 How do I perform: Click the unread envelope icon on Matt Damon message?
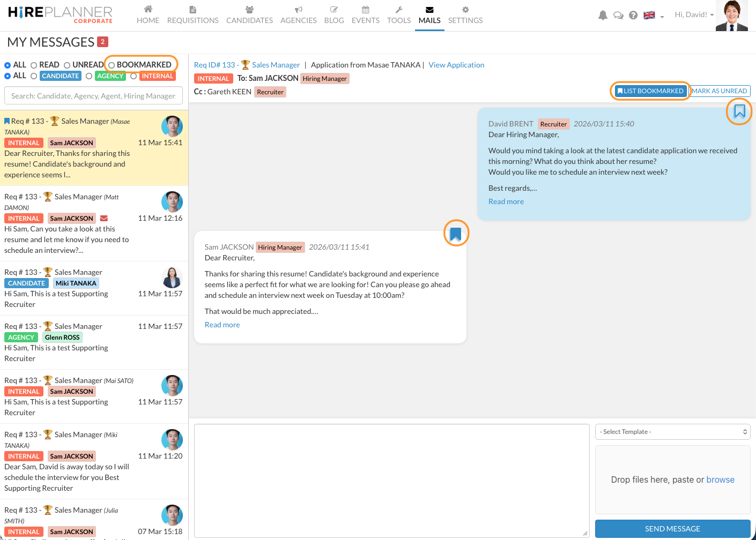[104, 219]
